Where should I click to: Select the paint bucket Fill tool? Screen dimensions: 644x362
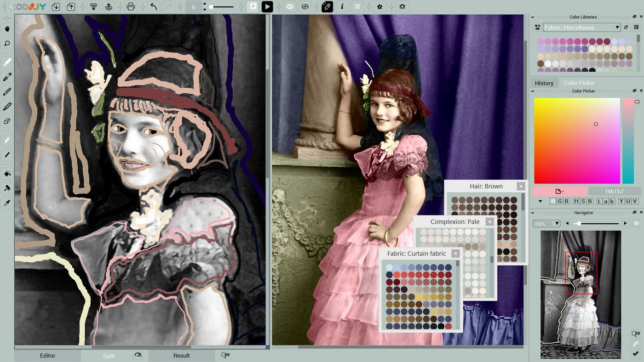tap(7, 173)
